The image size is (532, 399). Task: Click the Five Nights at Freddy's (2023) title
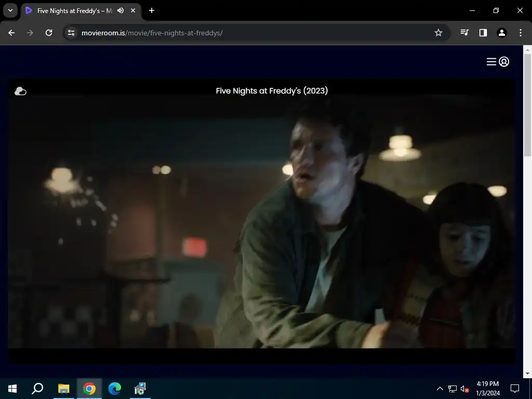[x=272, y=90]
